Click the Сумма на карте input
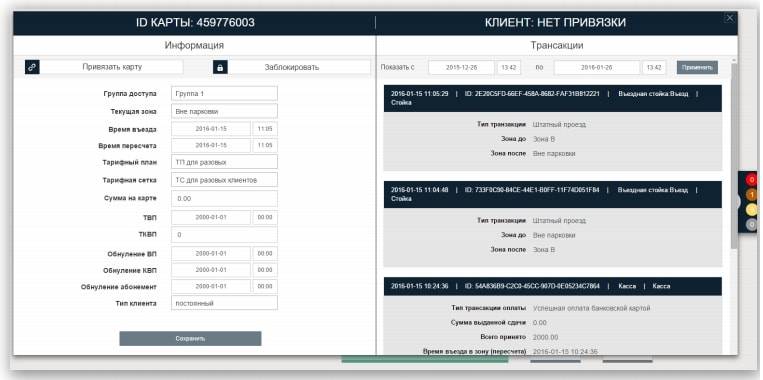Viewport: 763px width, 380px height. tap(224, 199)
